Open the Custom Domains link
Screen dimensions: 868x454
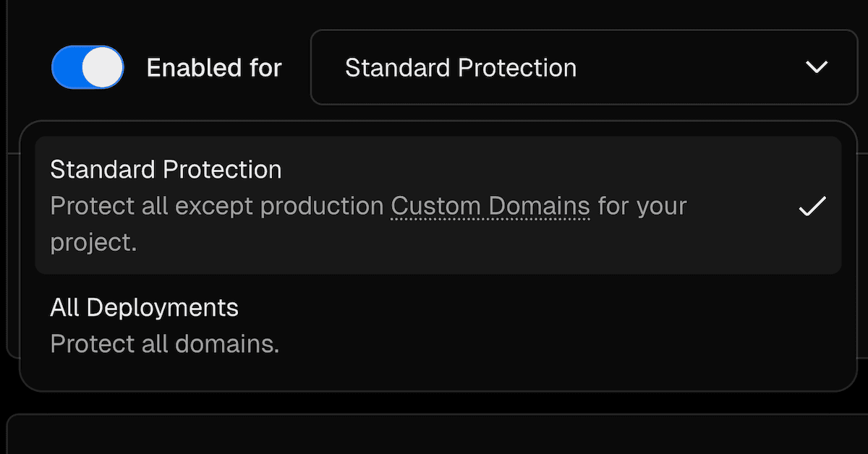pyautogui.click(x=490, y=207)
